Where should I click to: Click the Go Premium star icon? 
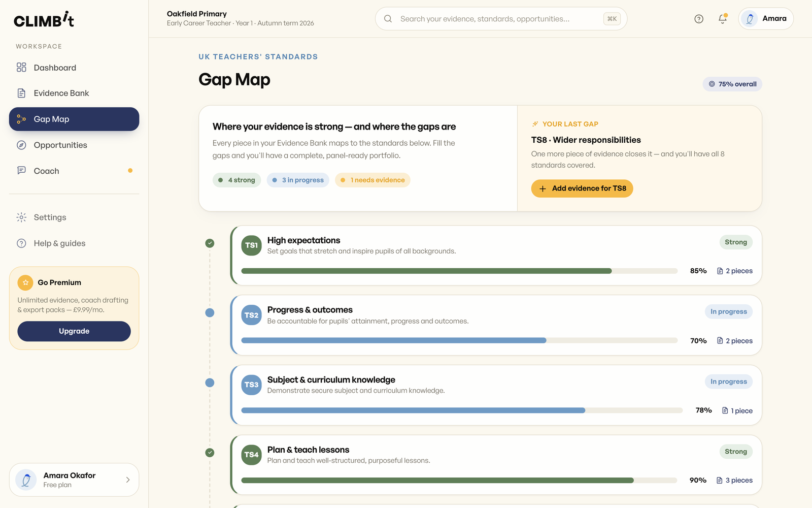(x=25, y=282)
